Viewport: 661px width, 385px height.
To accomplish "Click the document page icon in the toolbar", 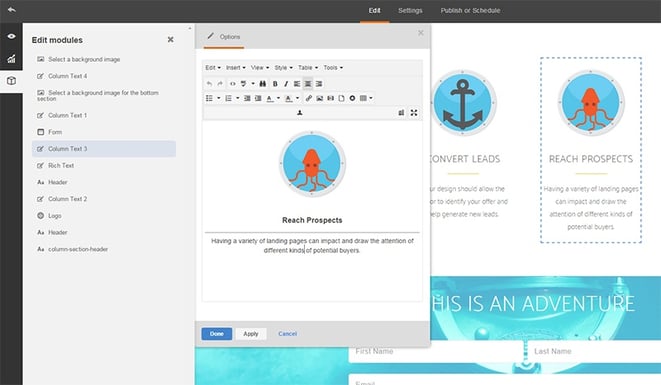I will [x=341, y=98].
